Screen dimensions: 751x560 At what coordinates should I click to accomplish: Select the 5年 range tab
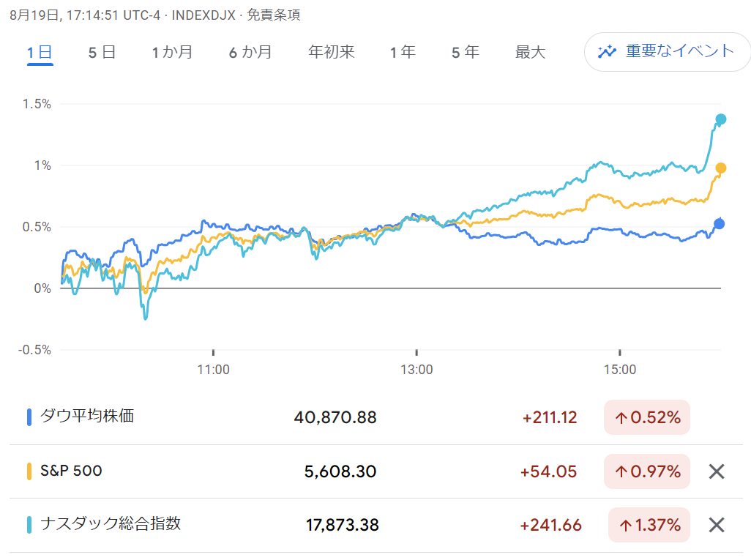tap(466, 52)
